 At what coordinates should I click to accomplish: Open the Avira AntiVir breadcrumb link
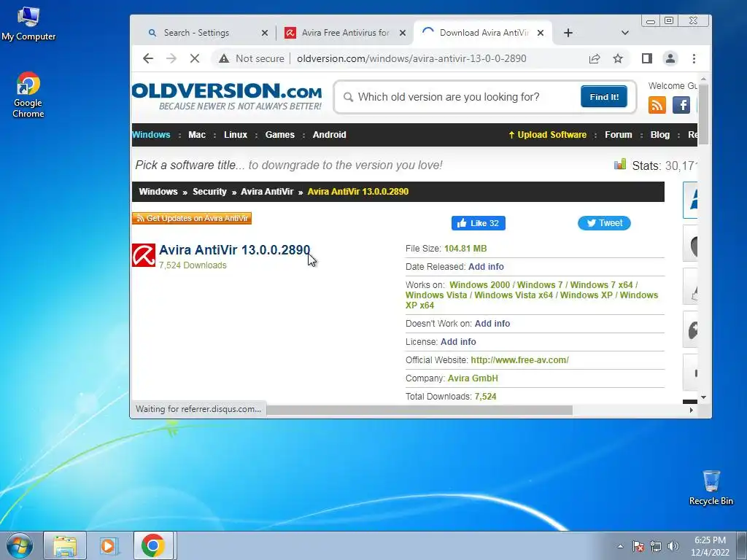pyautogui.click(x=267, y=192)
